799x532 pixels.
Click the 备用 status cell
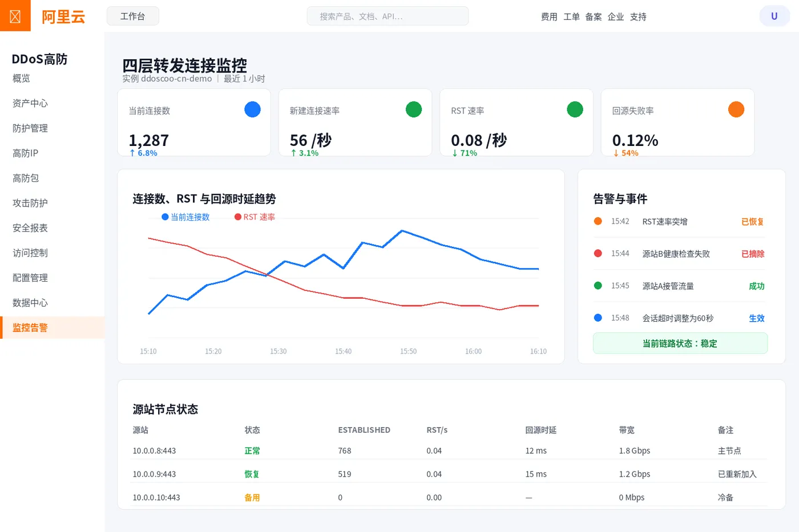252,497
